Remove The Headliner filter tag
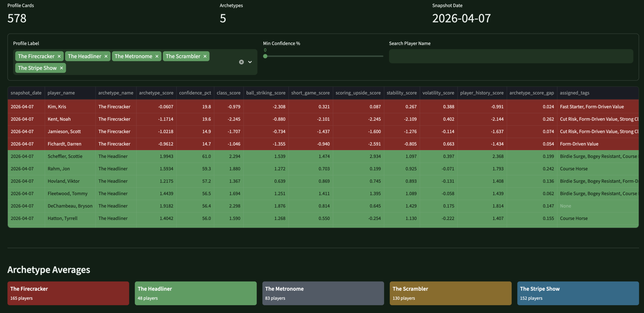 coord(106,56)
